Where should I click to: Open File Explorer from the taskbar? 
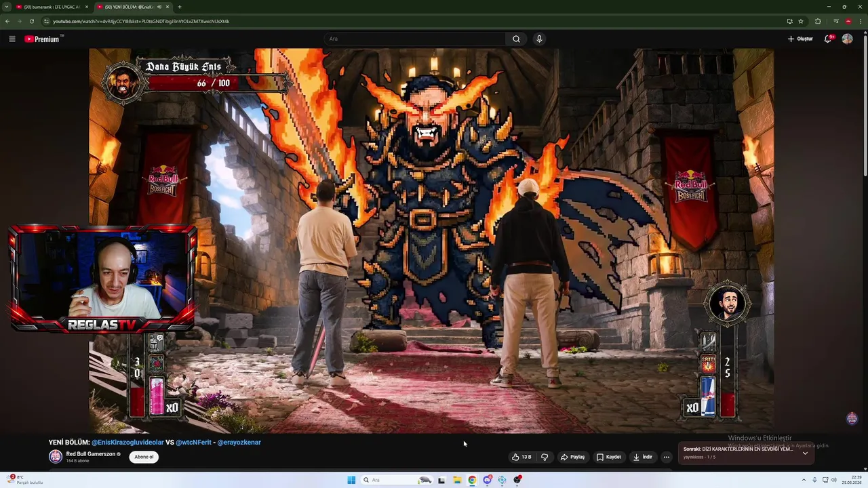[457, 480]
